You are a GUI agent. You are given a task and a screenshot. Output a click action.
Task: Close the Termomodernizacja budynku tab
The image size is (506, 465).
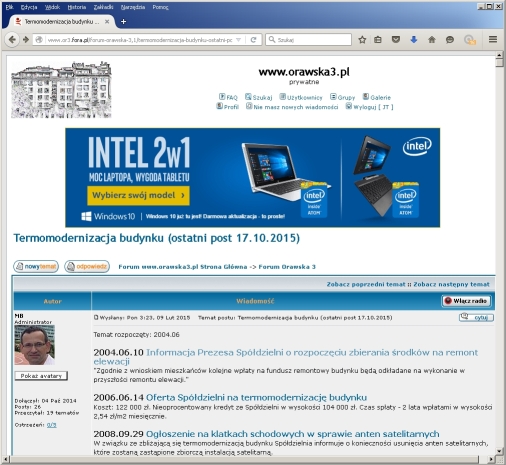pos(107,22)
